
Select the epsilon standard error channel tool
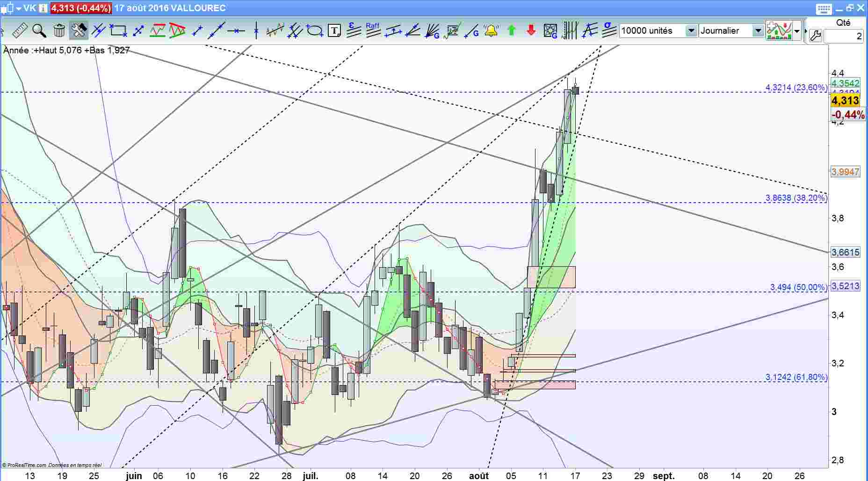[354, 31]
